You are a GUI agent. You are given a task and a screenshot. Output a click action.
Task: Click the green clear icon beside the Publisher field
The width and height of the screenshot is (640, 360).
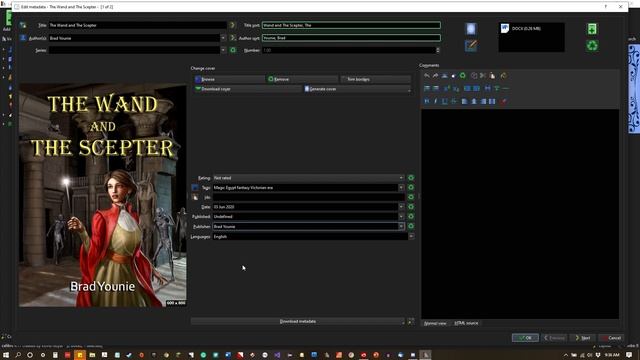[x=411, y=226]
